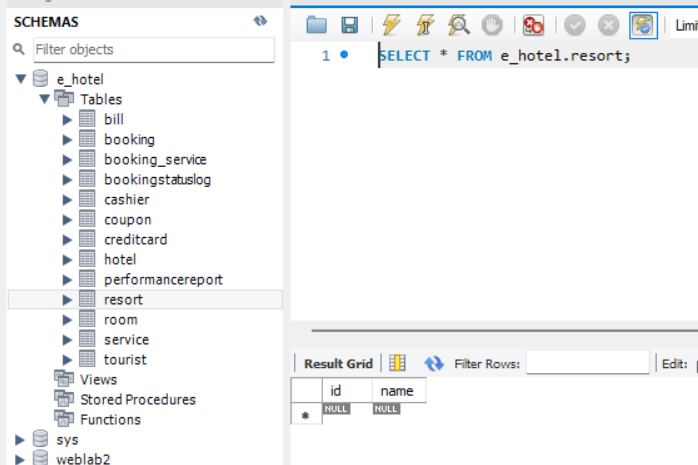Image resolution: width=698 pixels, height=465 pixels.
Task: Select the Stored Procedures tree item
Action: [x=138, y=399]
